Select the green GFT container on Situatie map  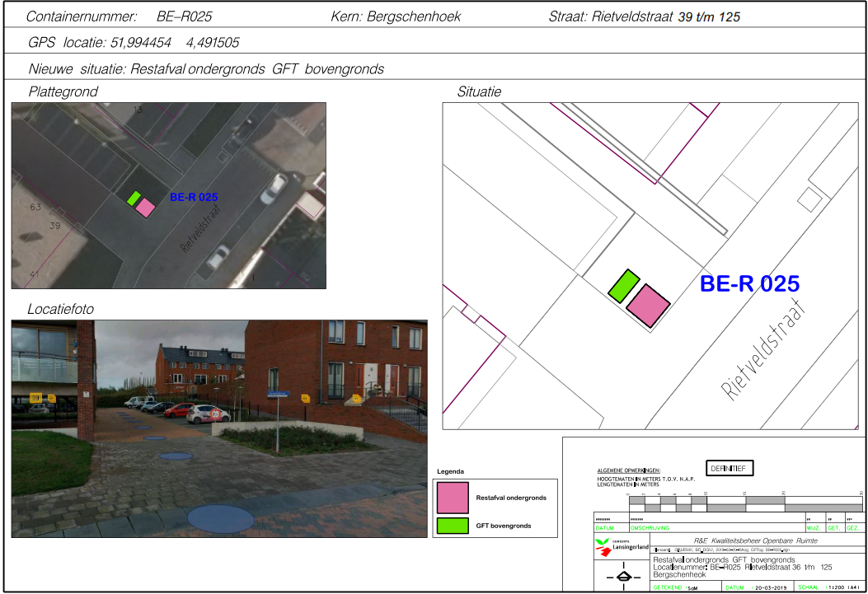point(624,284)
